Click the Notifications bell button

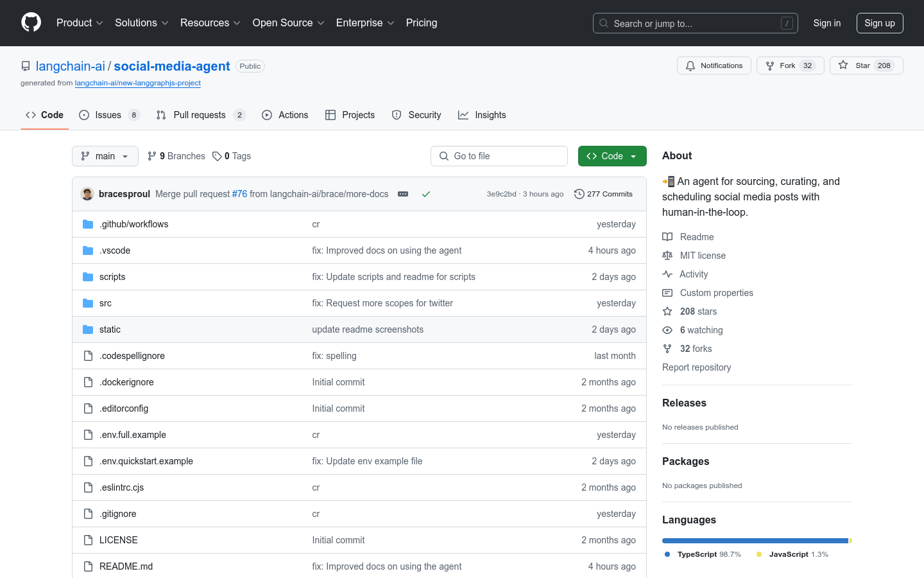[714, 66]
